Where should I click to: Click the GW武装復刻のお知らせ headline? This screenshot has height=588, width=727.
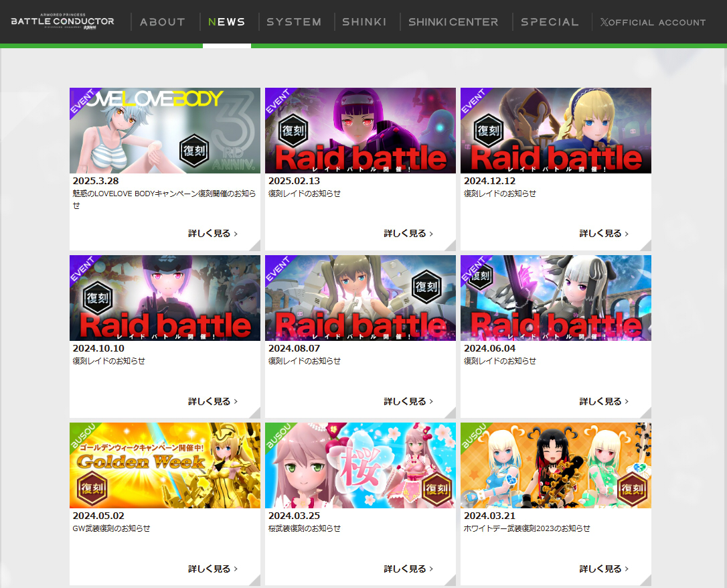(x=111, y=528)
